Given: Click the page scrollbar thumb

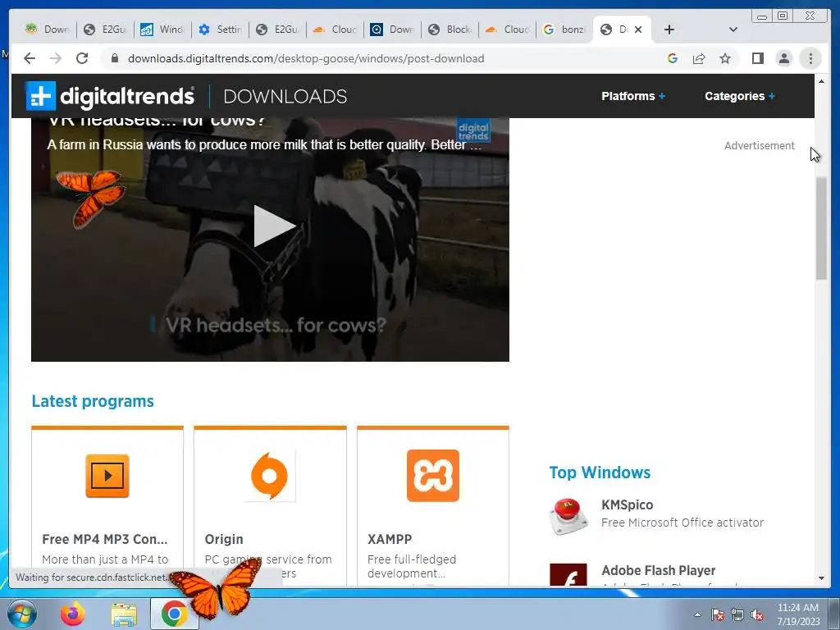Looking at the screenshot, I should tap(821, 228).
